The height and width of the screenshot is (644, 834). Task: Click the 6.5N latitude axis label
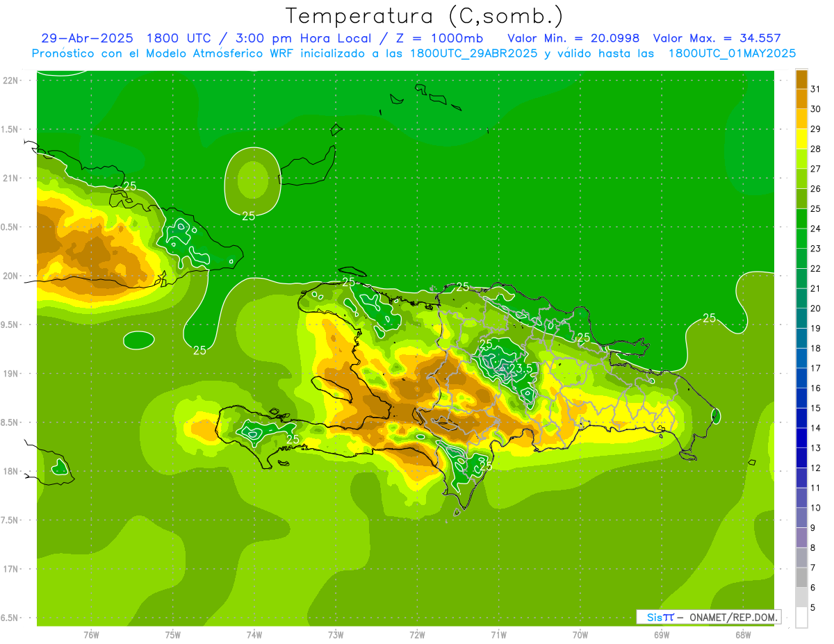[x=10, y=618]
